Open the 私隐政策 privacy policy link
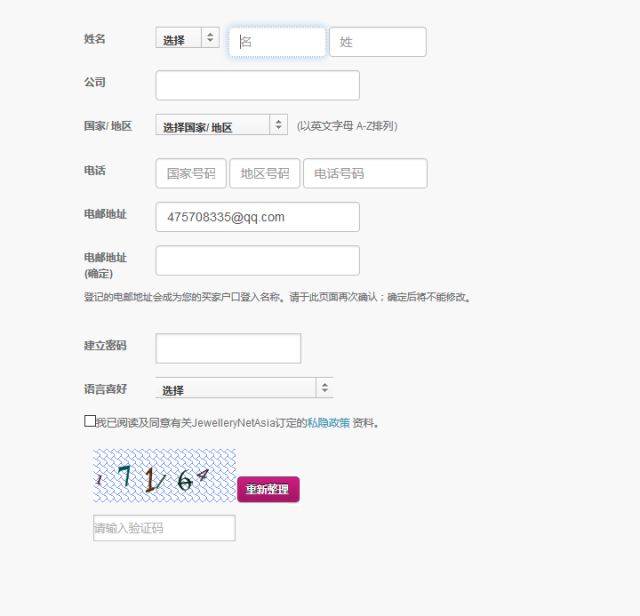Image resolution: width=640 pixels, height=616 pixels. tap(329, 423)
